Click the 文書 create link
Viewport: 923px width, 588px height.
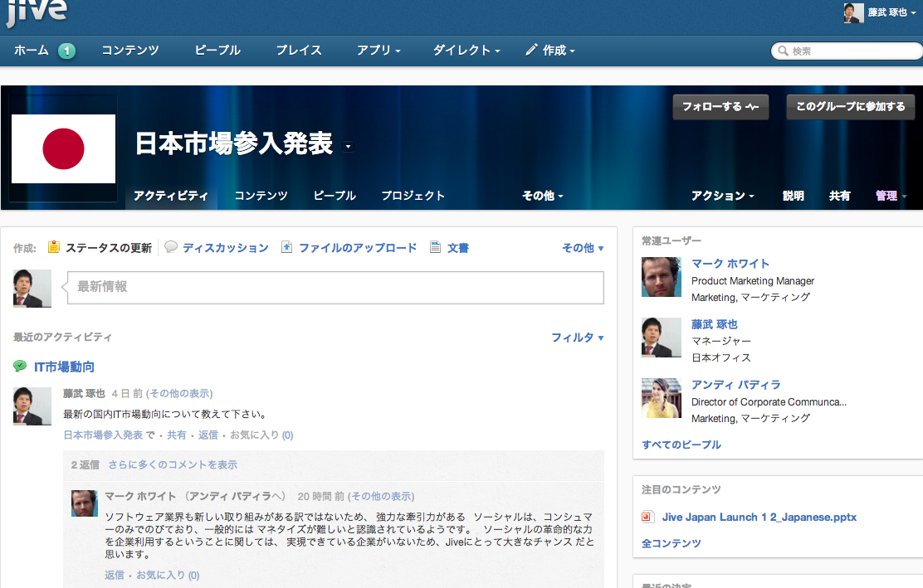[458, 247]
